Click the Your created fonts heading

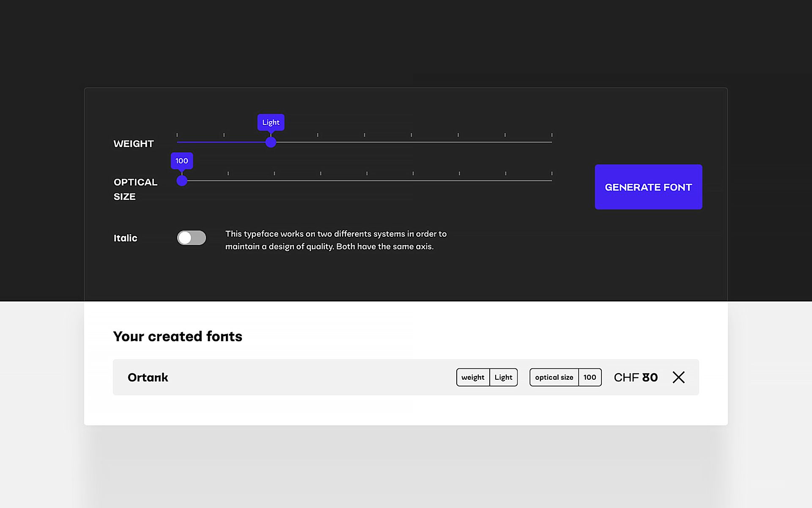coord(178,336)
